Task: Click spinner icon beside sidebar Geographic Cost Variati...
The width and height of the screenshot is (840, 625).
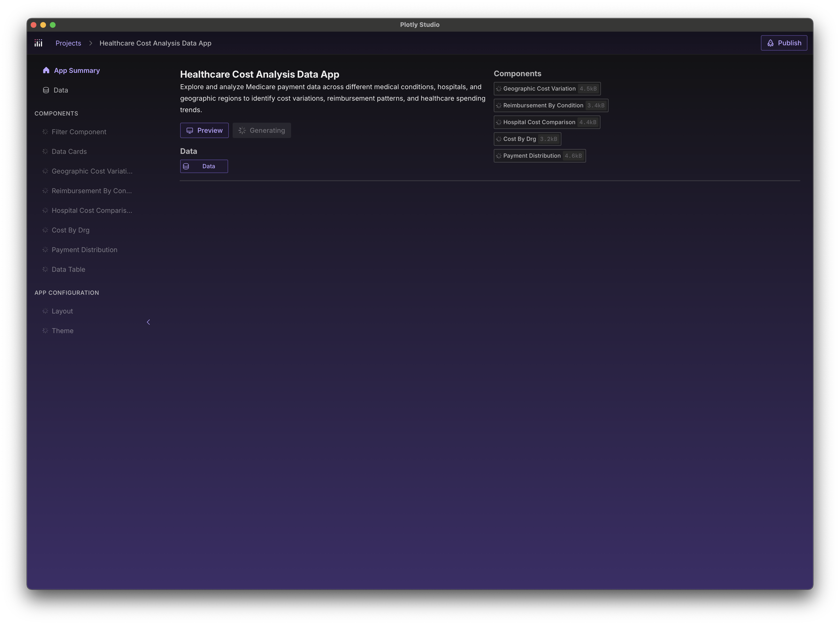Action: [x=45, y=171]
